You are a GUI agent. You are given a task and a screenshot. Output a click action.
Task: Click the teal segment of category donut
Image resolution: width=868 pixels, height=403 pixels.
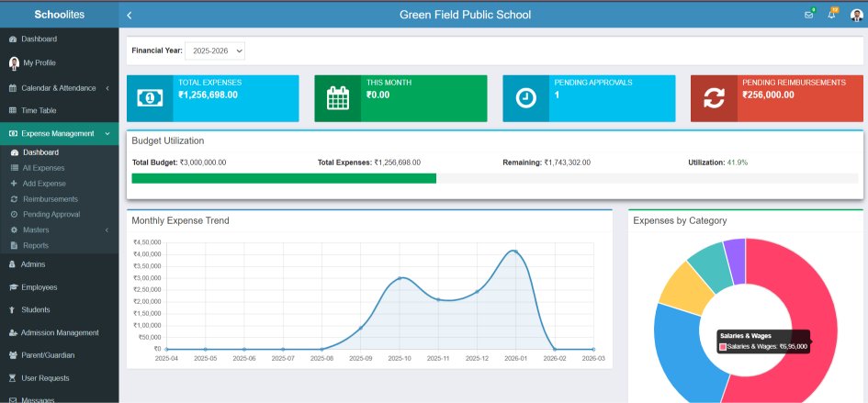click(x=712, y=264)
